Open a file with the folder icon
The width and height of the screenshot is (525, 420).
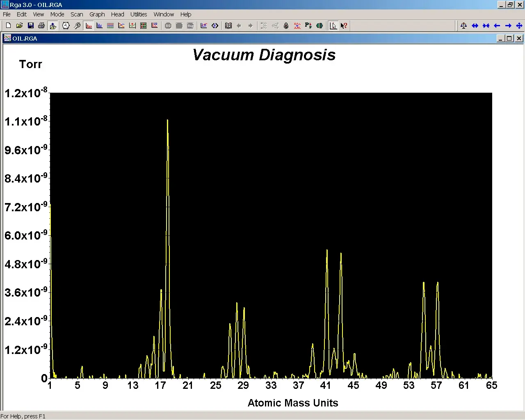coord(19,26)
